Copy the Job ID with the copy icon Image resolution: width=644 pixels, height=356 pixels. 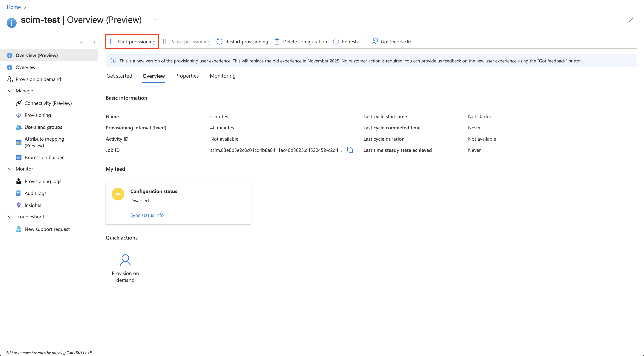[x=350, y=150]
